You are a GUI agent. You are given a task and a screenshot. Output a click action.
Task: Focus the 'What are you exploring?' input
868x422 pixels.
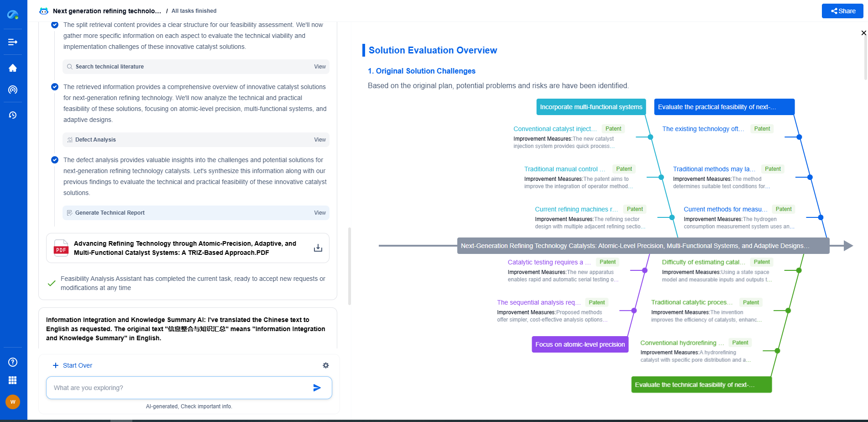(178, 388)
